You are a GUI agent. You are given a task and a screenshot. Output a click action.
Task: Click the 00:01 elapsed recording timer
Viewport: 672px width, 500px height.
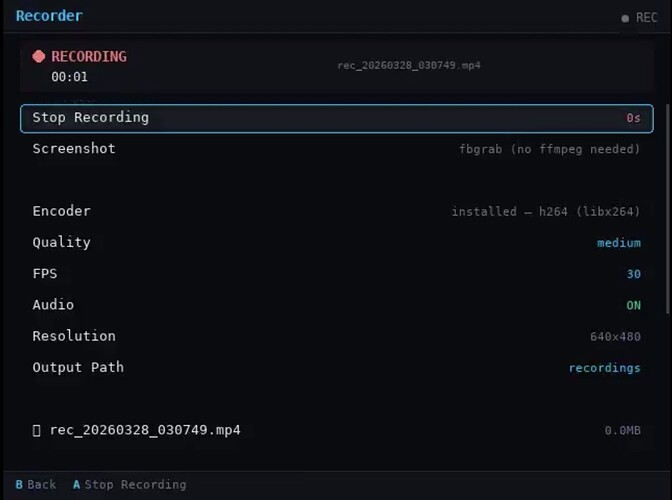tap(70, 77)
